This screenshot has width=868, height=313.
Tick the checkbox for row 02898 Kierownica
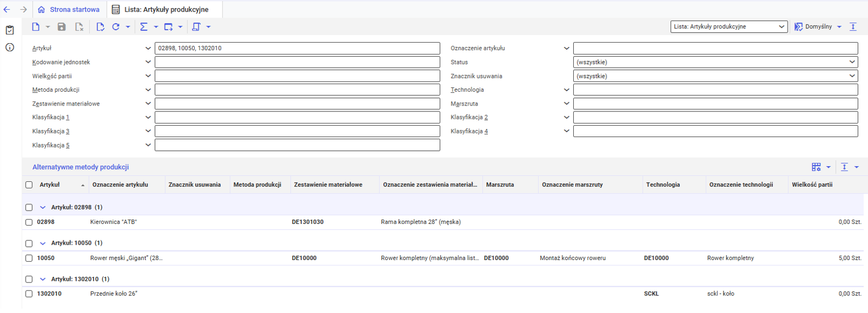tap(29, 222)
